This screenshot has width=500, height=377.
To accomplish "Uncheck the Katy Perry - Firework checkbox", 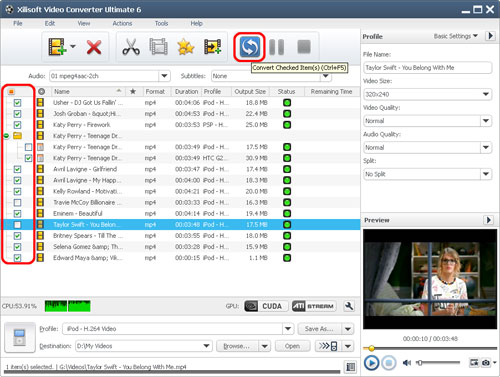I will tap(17, 125).
